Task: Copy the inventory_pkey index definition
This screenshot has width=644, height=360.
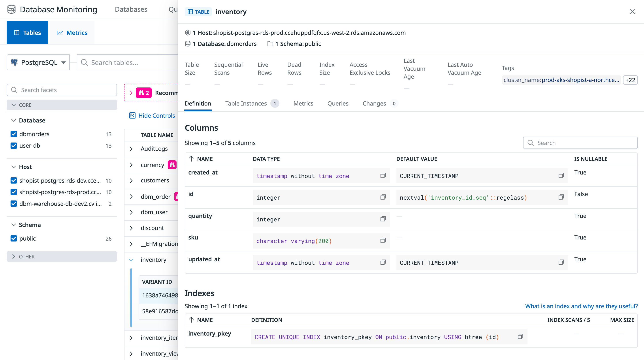Action: click(x=520, y=336)
